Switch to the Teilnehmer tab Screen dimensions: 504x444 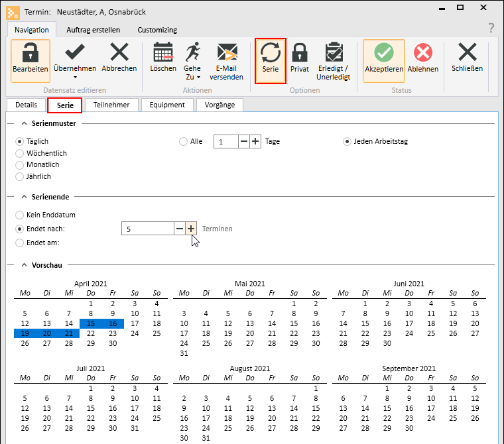[111, 105]
